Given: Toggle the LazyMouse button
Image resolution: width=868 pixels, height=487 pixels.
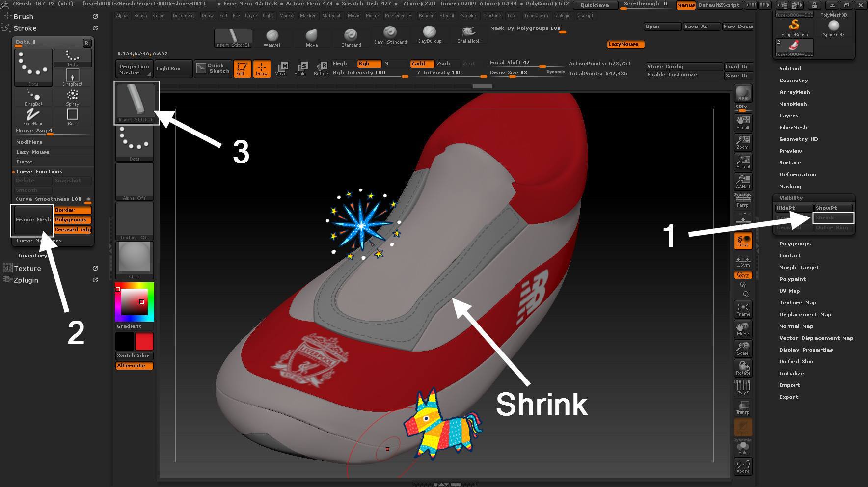Looking at the screenshot, I should [625, 44].
